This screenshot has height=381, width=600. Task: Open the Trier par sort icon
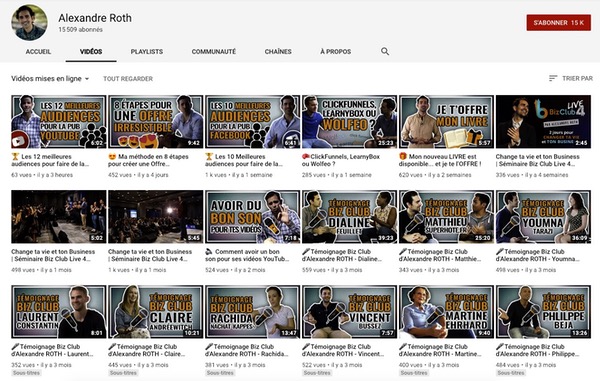553,78
